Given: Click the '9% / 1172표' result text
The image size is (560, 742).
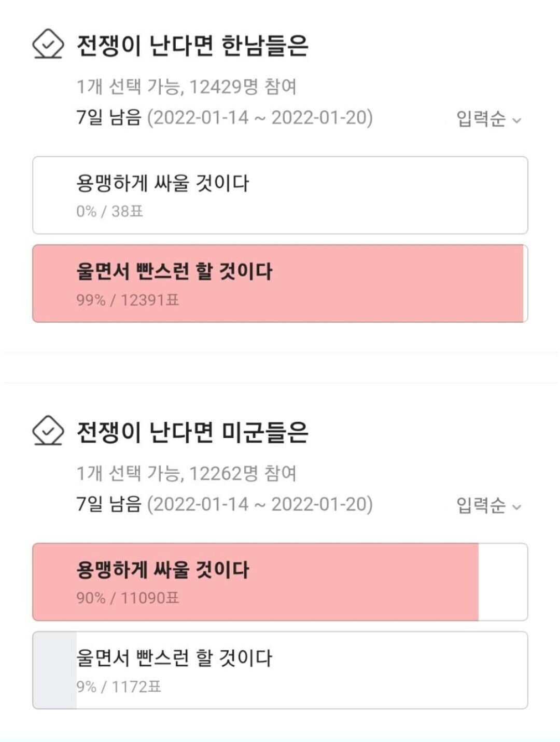Looking at the screenshot, I should (x=119, y=686).
